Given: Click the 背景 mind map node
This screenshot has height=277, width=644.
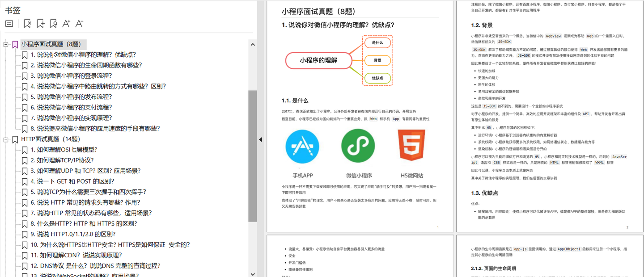Looking at the screenshot, I should 377,60.
